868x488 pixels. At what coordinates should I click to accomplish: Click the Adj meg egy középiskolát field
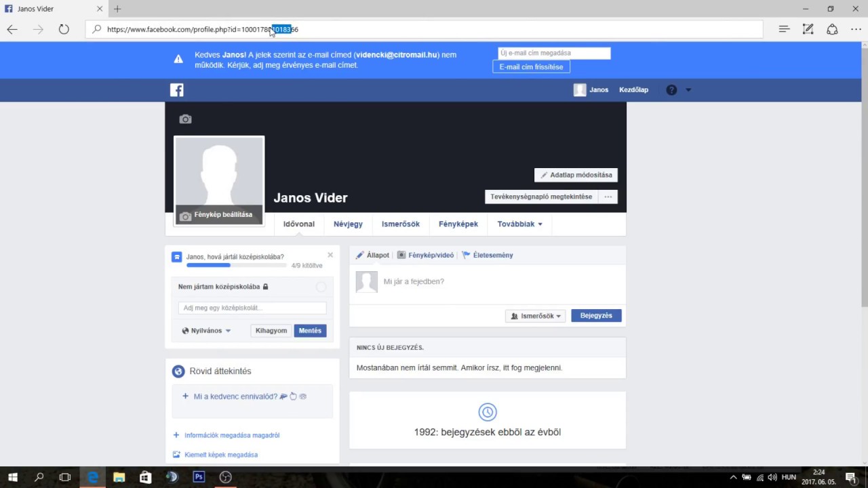pyautogui.click(x=252, y=308)
